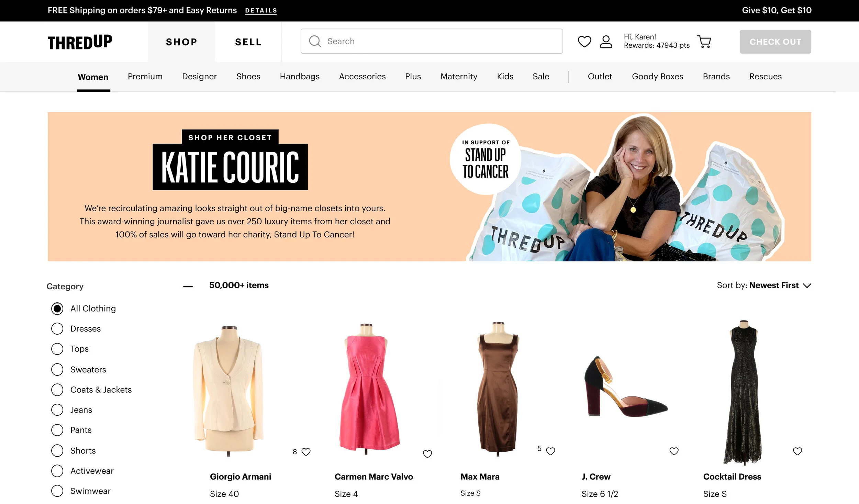Click the account profile icon

coord(606,42)
